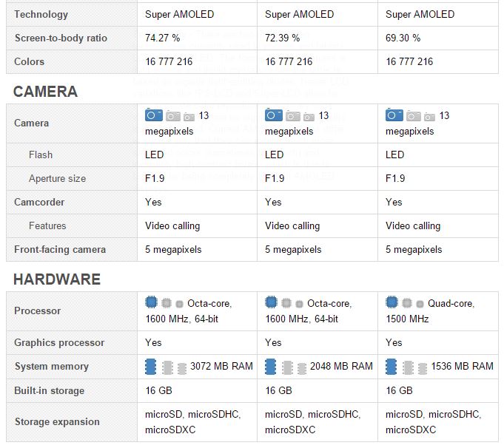This screenshot has height=448, width=504.
Task: Select the Technology row label
Action: point(41,15)
